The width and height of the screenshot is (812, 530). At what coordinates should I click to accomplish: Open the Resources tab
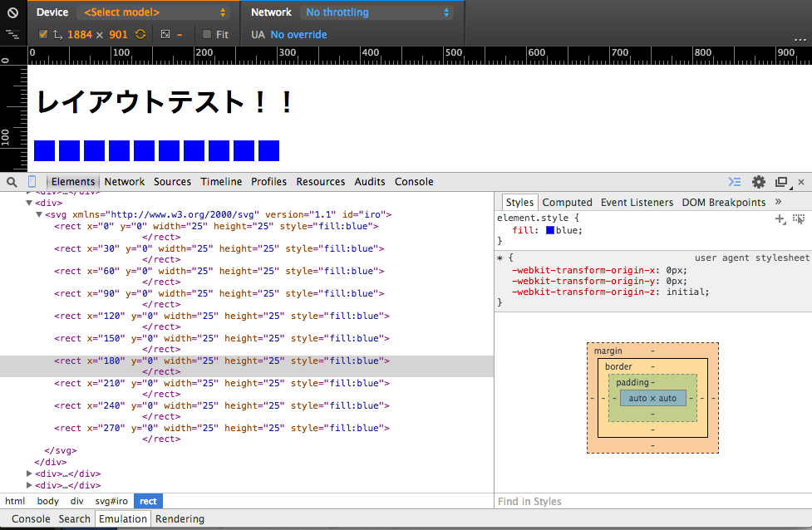pyautogui.click(x=321, y=182)
